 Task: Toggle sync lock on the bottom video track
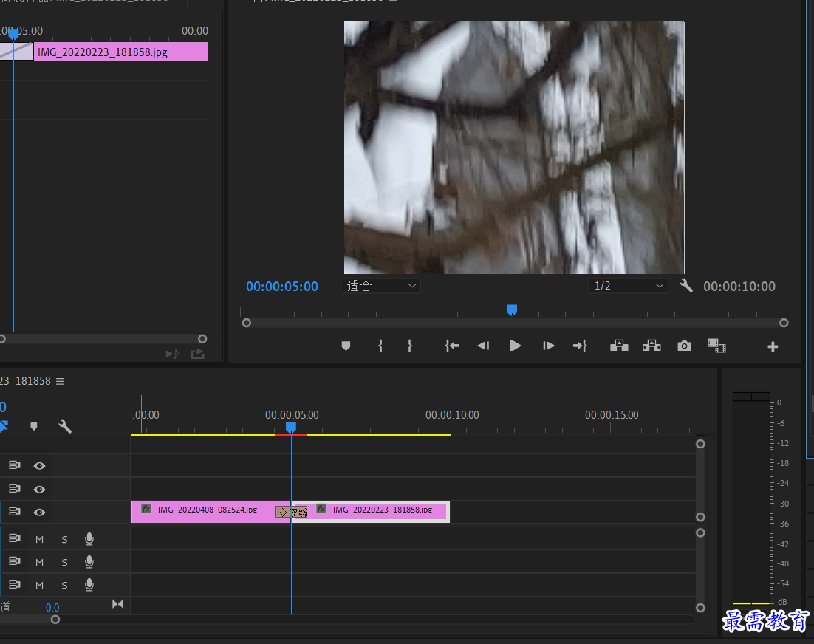[15, 512]
